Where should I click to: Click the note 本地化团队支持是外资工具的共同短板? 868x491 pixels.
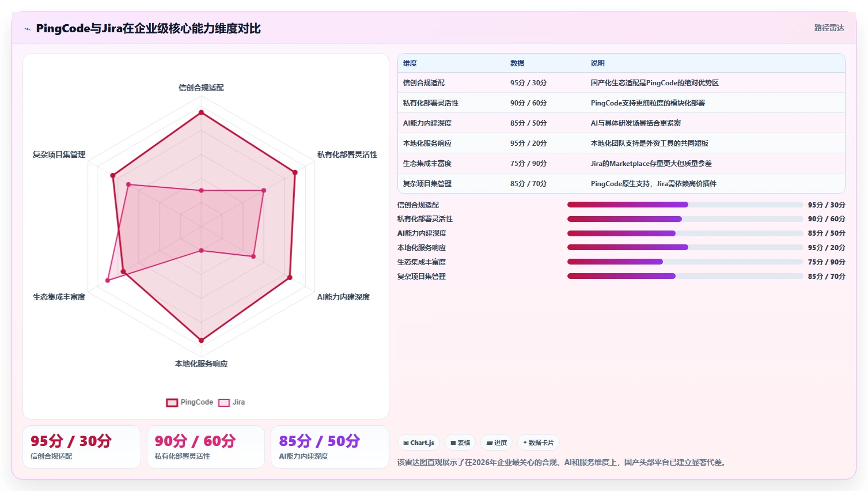click(x=650, y=143)
